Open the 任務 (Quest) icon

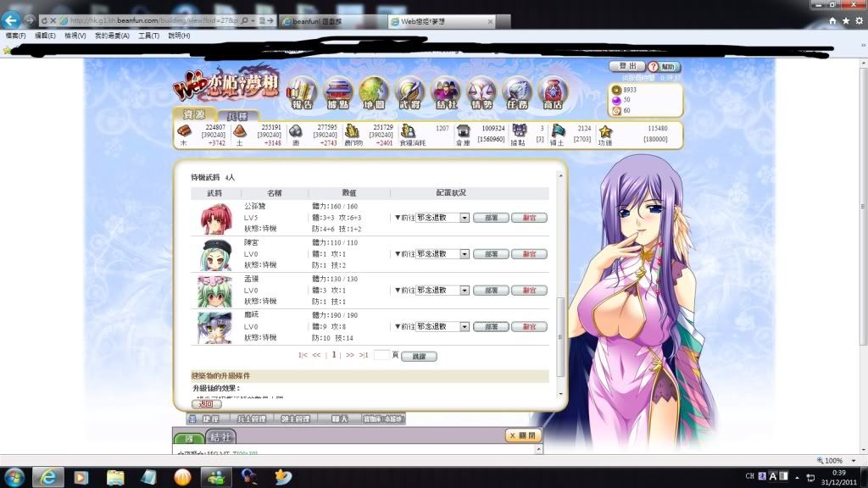[x=517, y=91]
